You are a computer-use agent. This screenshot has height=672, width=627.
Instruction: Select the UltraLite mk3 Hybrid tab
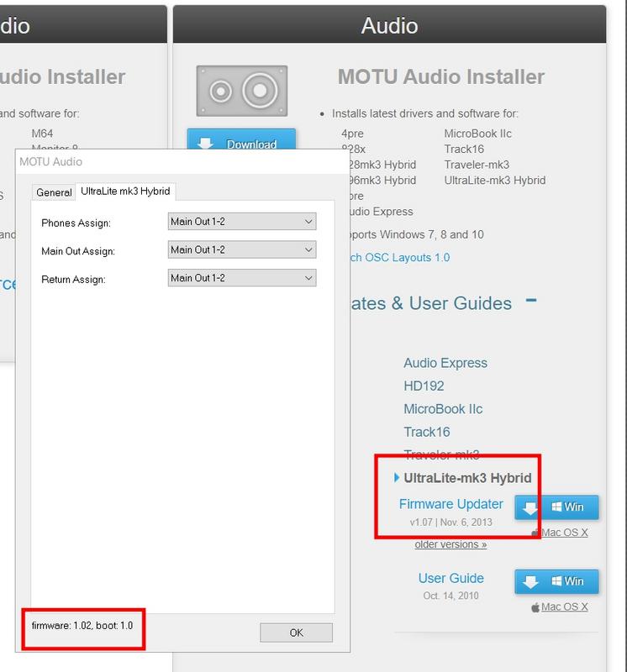pos(125,192)
